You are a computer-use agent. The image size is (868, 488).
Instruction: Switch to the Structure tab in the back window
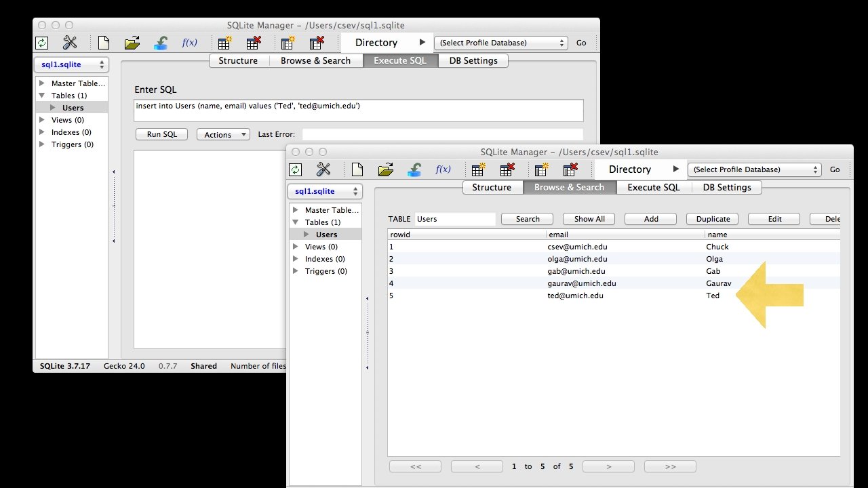click(239, 60)
